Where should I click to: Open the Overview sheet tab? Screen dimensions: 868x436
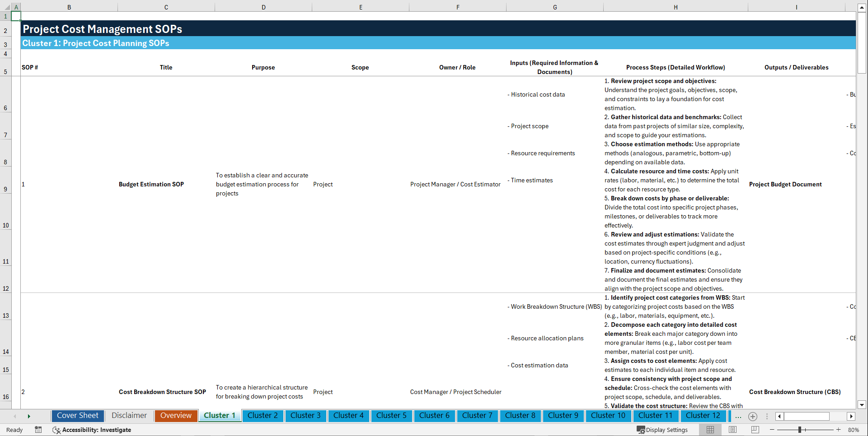(176, 416)
